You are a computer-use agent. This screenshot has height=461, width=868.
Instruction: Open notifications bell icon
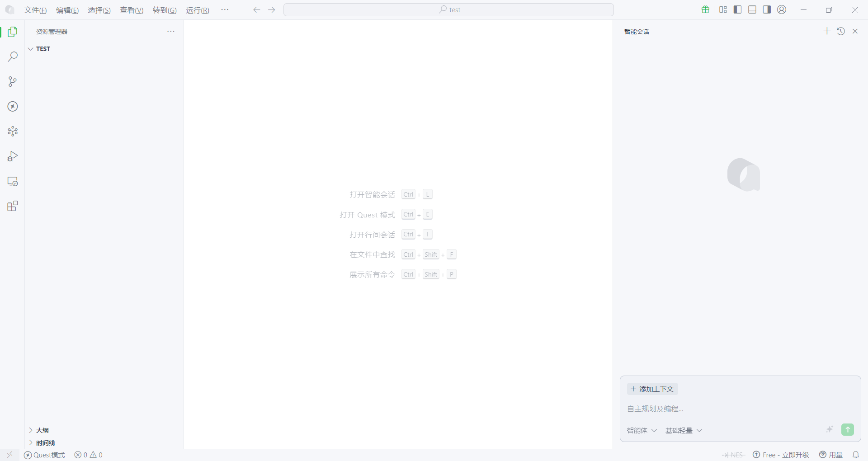(856, 455)
